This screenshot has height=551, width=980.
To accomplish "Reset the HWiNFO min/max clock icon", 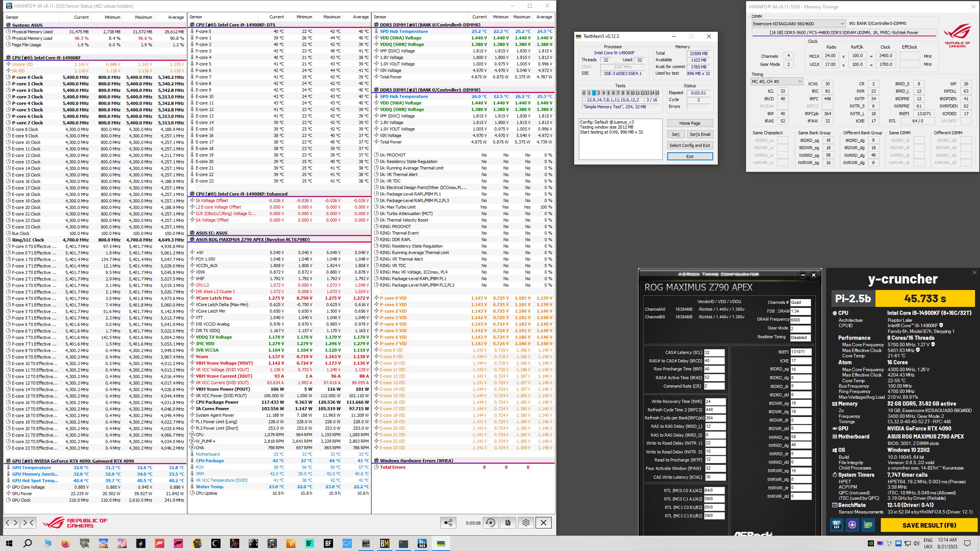I will [x=490, y=523].
